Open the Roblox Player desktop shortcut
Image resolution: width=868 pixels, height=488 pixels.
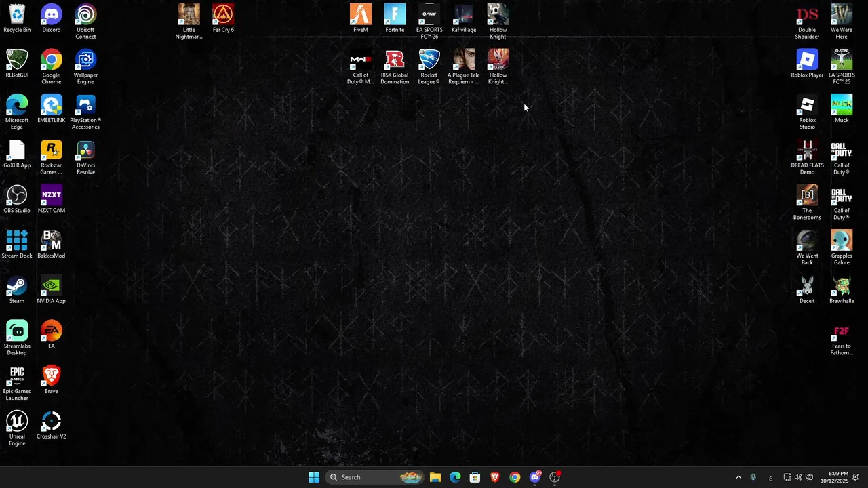point(807,64)
